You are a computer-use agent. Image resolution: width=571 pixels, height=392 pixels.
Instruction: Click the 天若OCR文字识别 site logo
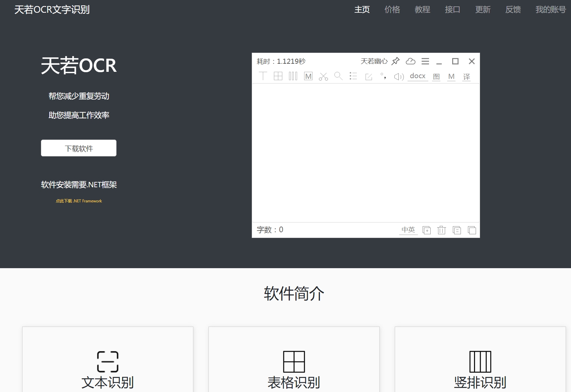click(52, 10)
